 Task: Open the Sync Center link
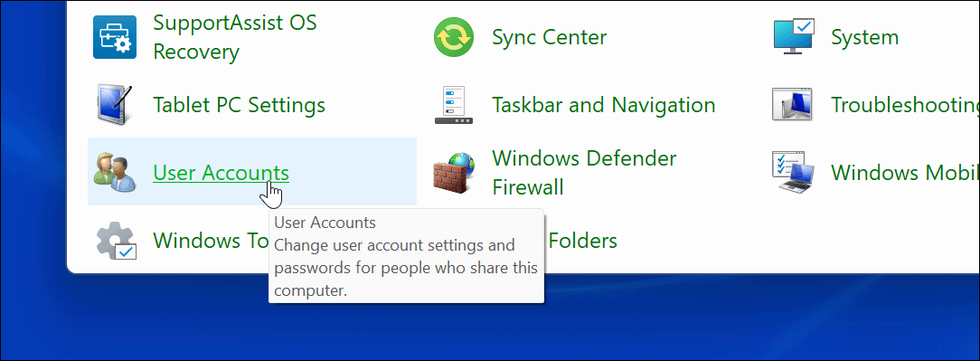coord(550,37)
